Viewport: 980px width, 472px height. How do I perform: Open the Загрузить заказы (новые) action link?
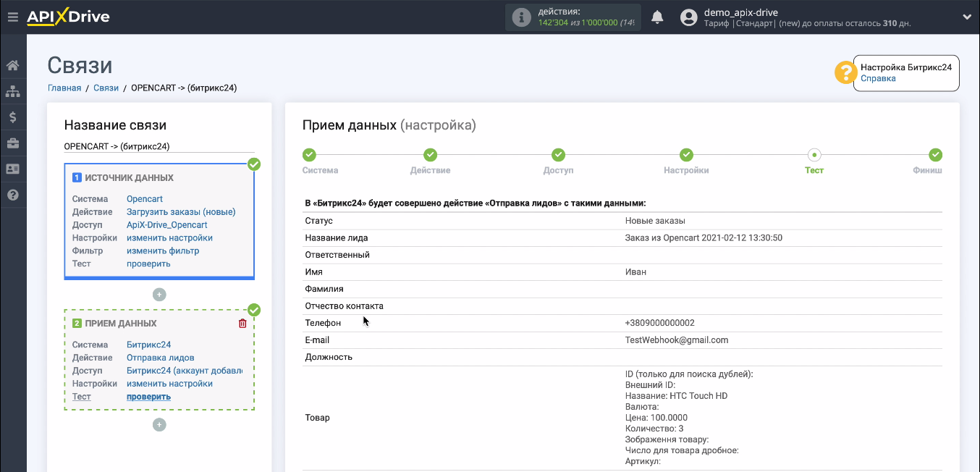(181, 212)
